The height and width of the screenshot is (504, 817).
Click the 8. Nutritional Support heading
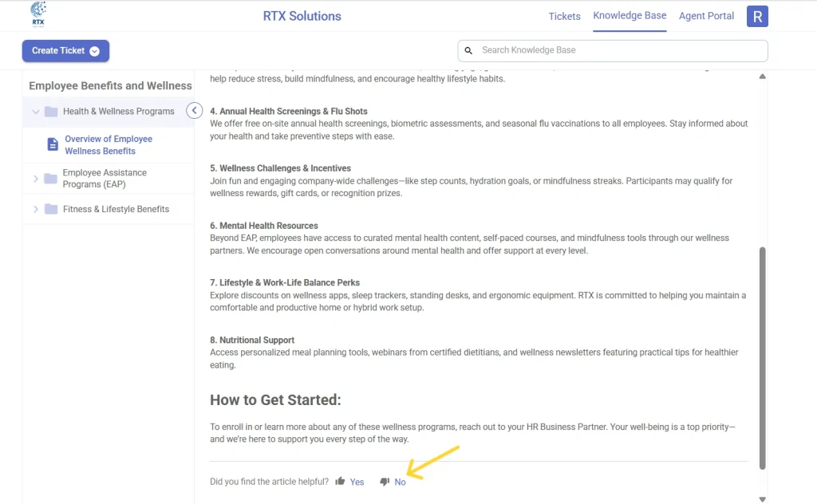252,340
